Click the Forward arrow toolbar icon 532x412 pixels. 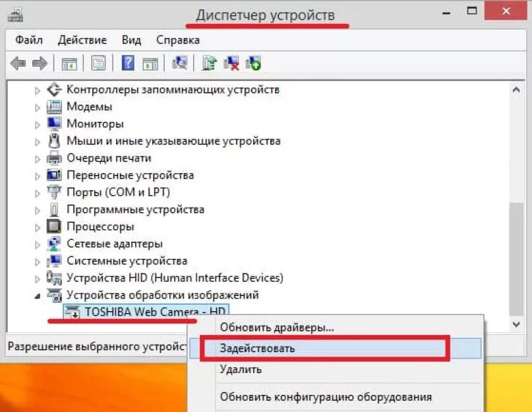click(x=40, y=63)
